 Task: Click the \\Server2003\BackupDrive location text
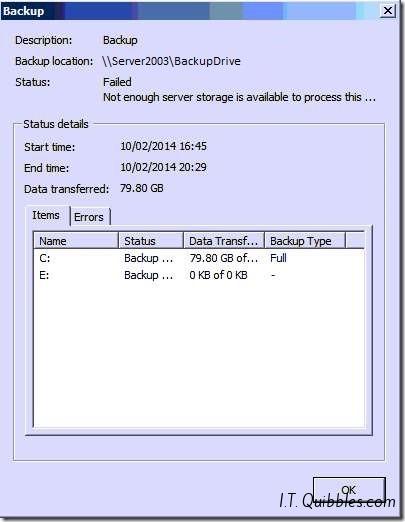coord(171,61)
